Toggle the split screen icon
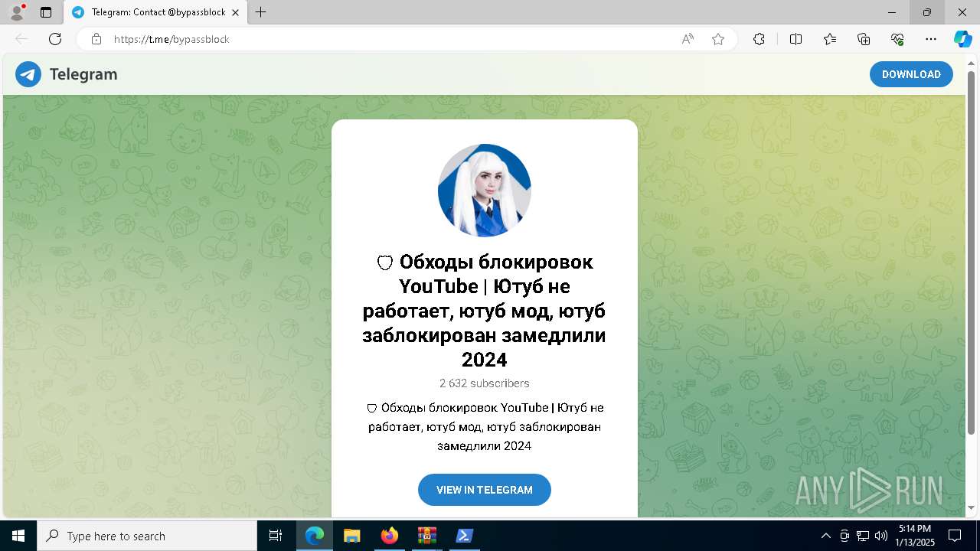 pyautogui.click(x=795, y=39)
